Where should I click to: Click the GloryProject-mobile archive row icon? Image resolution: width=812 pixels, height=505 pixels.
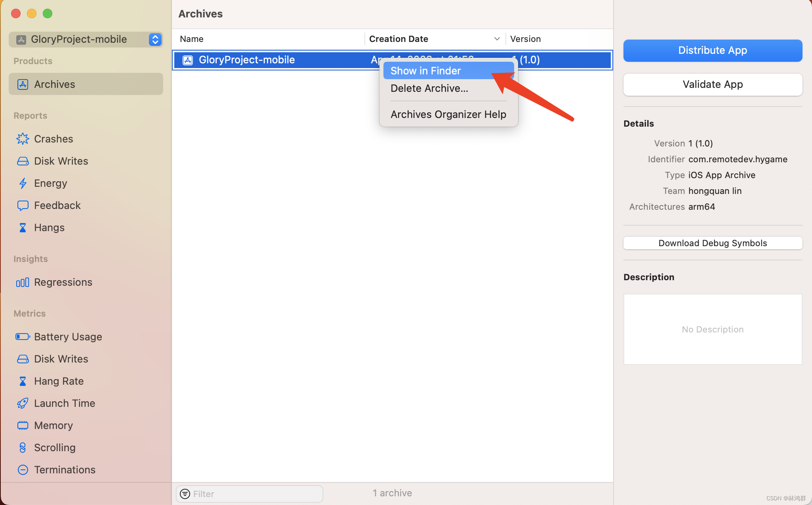point(187,60)
